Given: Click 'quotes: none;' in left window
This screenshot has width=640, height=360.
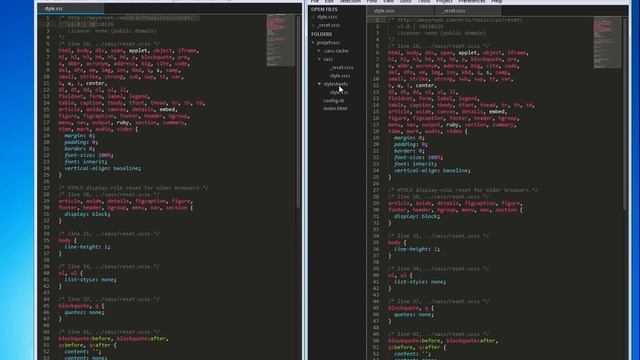Looking at the screenshot, I should [x=84, y=312].
